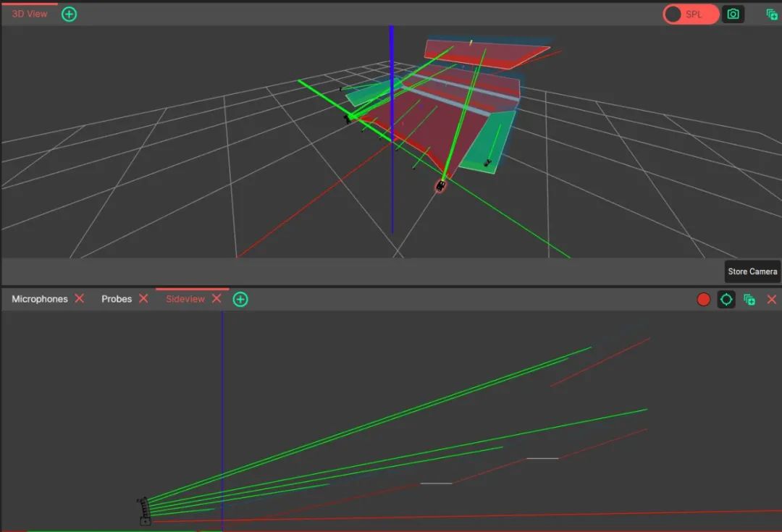Toggle the crosshair target icon

coord(726,300)
